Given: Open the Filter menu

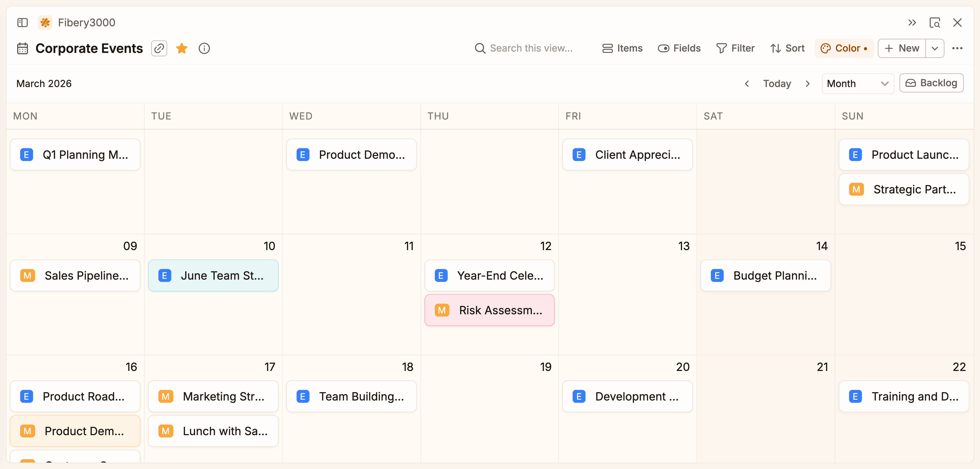Looking at the screenshot, I should 735,48.
